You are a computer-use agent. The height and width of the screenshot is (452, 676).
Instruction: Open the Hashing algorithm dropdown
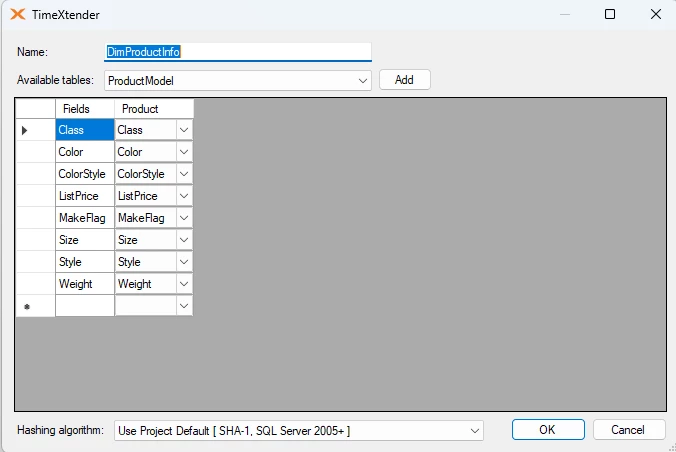[298, 430]
